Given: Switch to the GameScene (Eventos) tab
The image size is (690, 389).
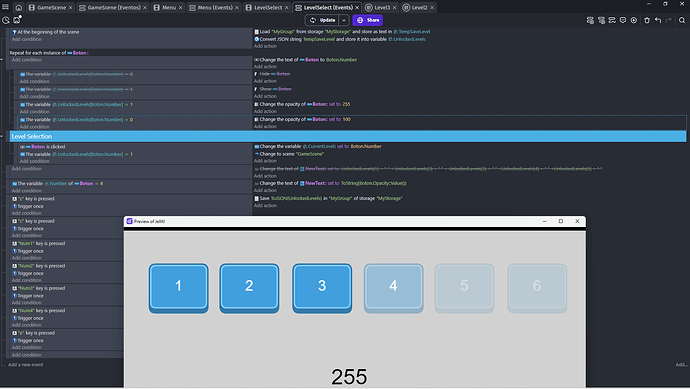Looking at the screenshot, I should pos(113,7).
